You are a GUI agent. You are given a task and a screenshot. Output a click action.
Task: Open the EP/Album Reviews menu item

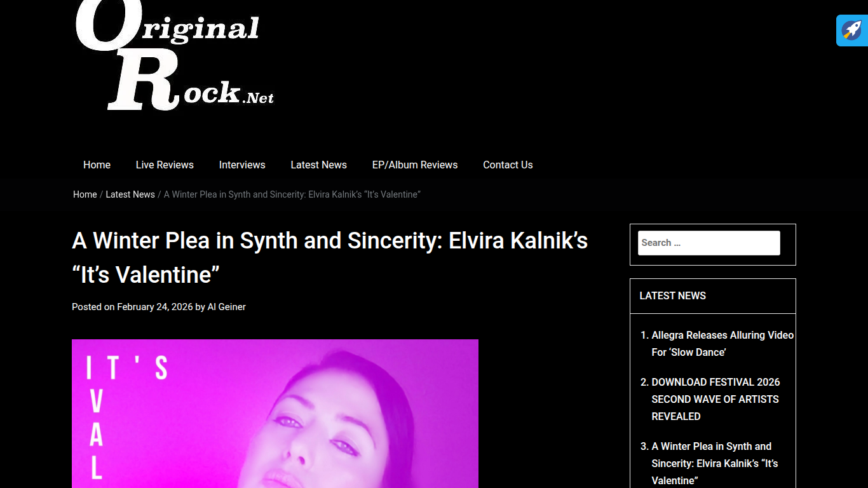tap(415, 165)
